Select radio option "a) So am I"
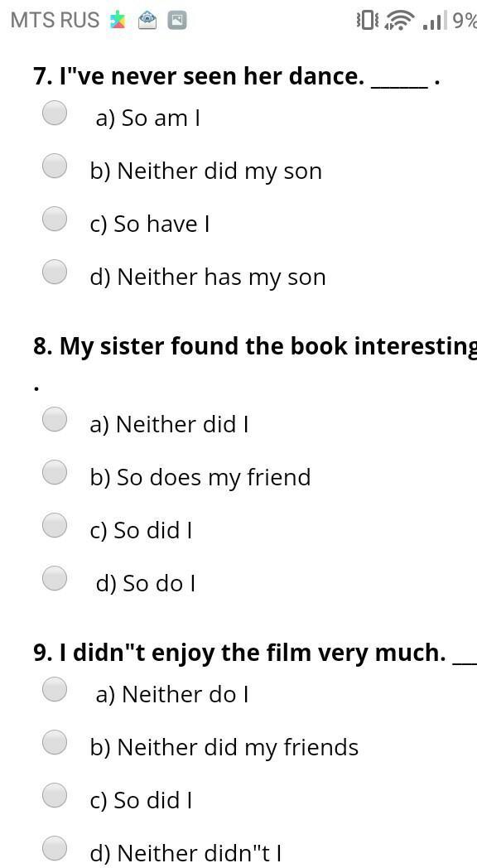477x868 pixels. click(x=55, y=113)
